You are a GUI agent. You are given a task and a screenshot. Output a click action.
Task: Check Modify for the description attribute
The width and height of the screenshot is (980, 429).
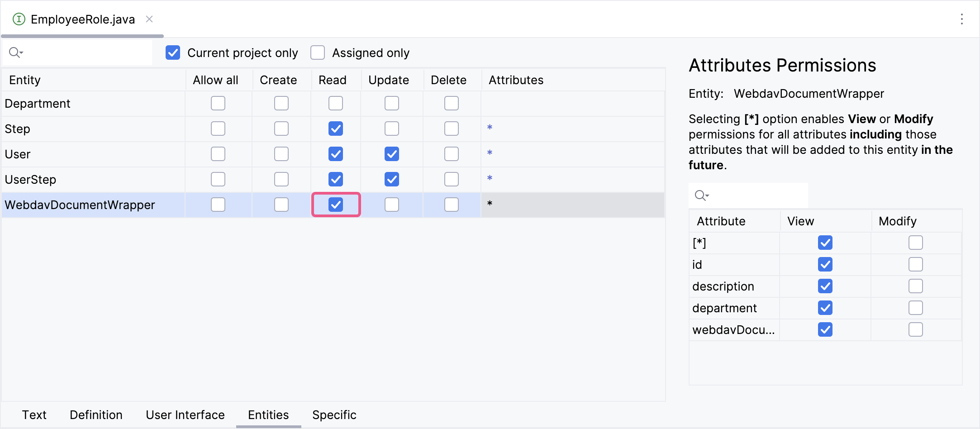[x=915, y=286]
